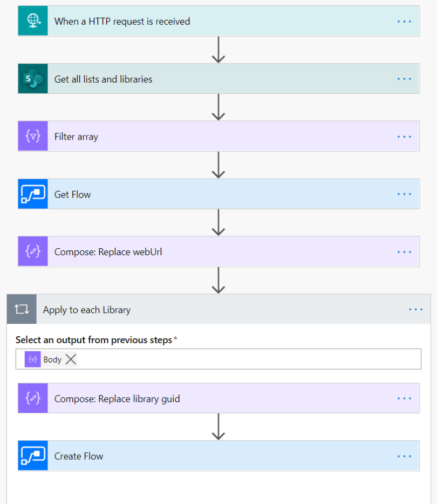Expand the Filter array action card
The image size is (437, 504).
[x=216, y=137]
